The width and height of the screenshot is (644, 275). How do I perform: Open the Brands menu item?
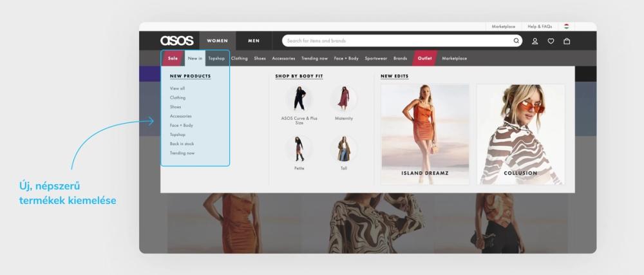[x=400, y=58]
